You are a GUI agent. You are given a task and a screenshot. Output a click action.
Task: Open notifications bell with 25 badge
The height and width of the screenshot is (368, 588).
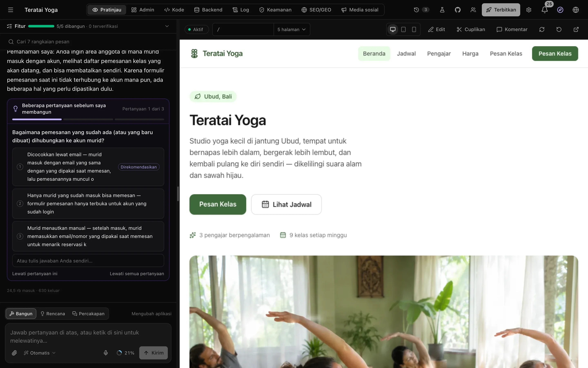pos(545,10)
